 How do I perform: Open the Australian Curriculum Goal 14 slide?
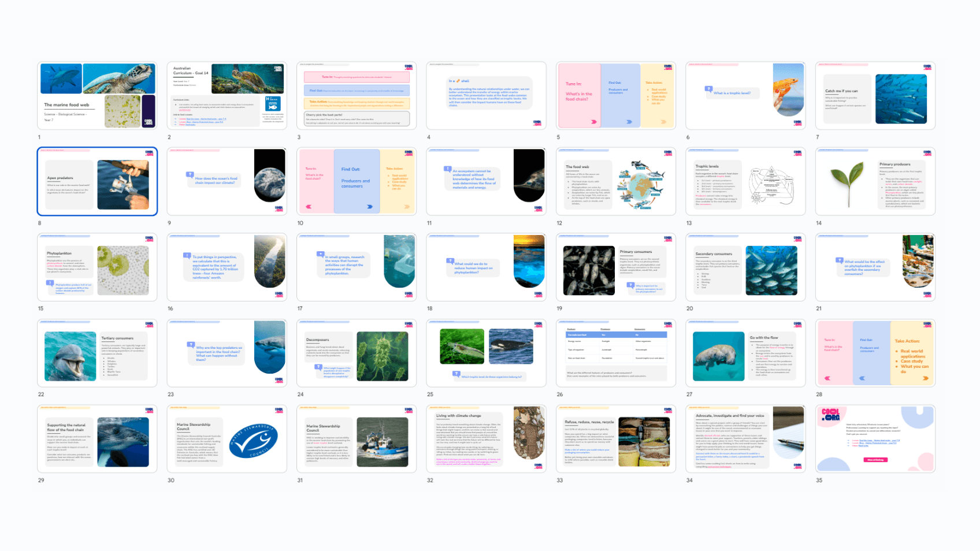(x=227, y=95)
